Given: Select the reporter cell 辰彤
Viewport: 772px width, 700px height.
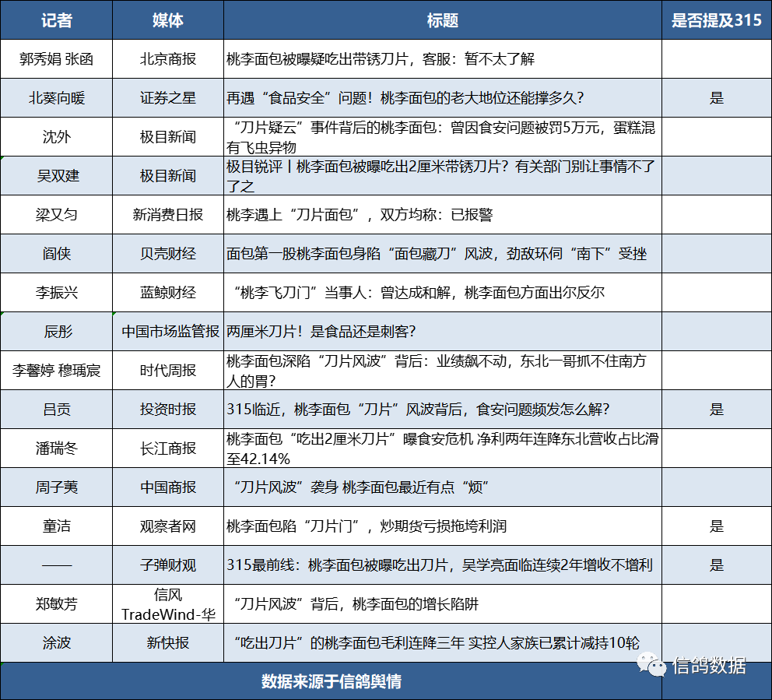Looking at the screenshot, I should [x=56, y=332].
